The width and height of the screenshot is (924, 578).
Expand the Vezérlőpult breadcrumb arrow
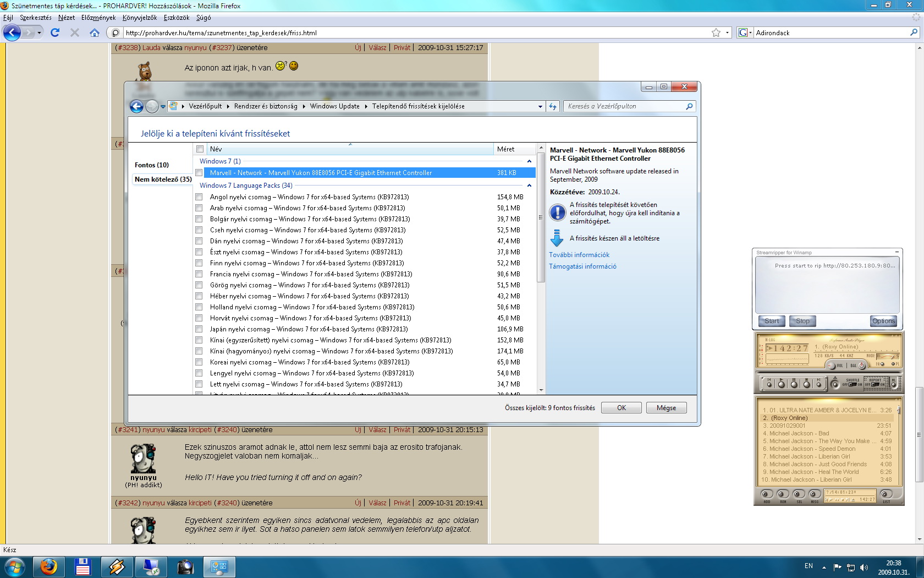click(x=228, y=106)
